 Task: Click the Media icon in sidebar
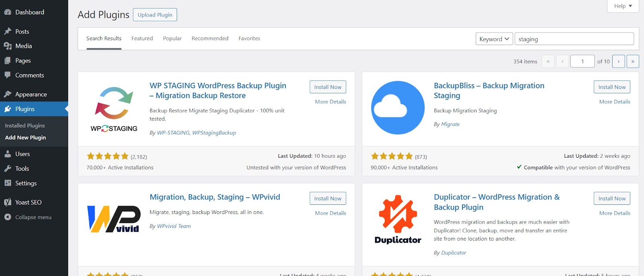pyautogui.click(x=8, y=46)
